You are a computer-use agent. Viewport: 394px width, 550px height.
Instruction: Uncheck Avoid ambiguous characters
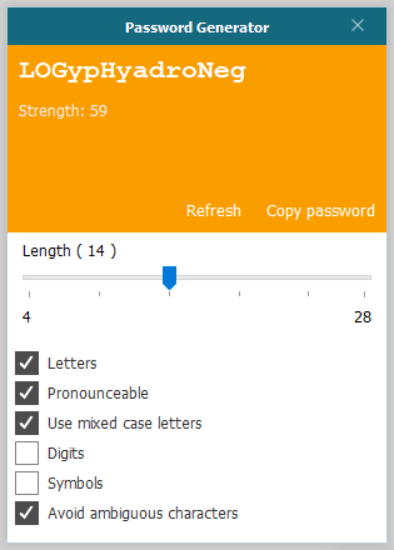coord(27,513)
